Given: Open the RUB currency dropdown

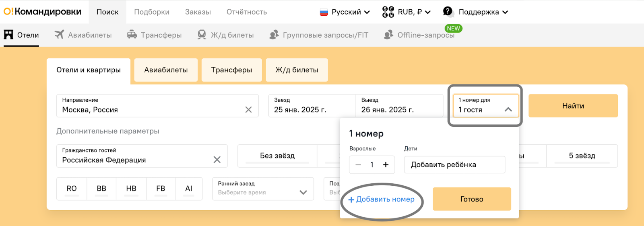Looking at the screenshot, I should pyautogui.click(x=407, y=12).
